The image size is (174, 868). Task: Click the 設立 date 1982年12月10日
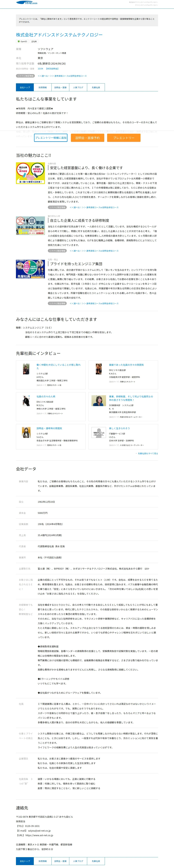46,502
